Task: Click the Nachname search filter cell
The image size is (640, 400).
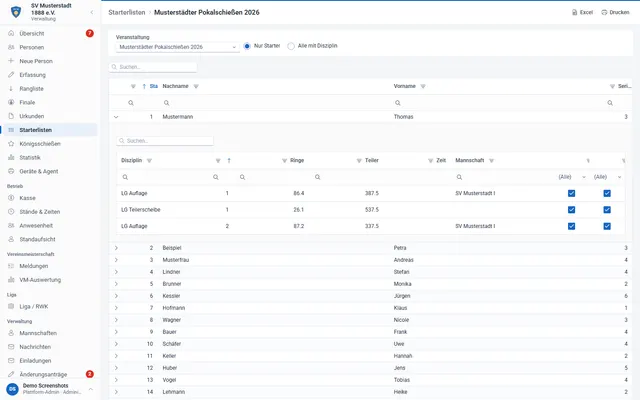Action: [276, 103]
